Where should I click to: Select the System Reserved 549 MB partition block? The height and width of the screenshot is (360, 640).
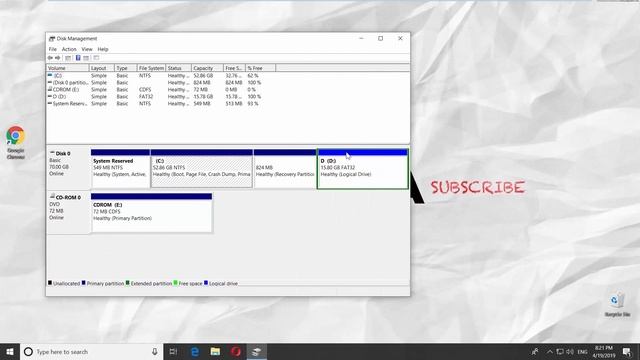coord(120,169)
